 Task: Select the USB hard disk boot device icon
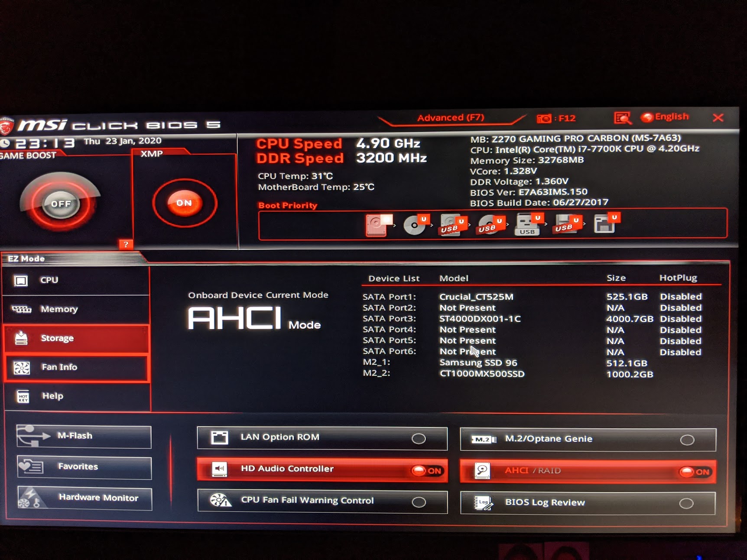453,224
